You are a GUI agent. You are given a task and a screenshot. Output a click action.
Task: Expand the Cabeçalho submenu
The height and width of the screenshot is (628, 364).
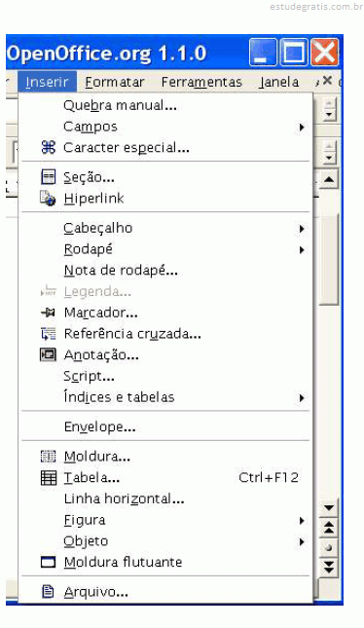pos(165,228)
